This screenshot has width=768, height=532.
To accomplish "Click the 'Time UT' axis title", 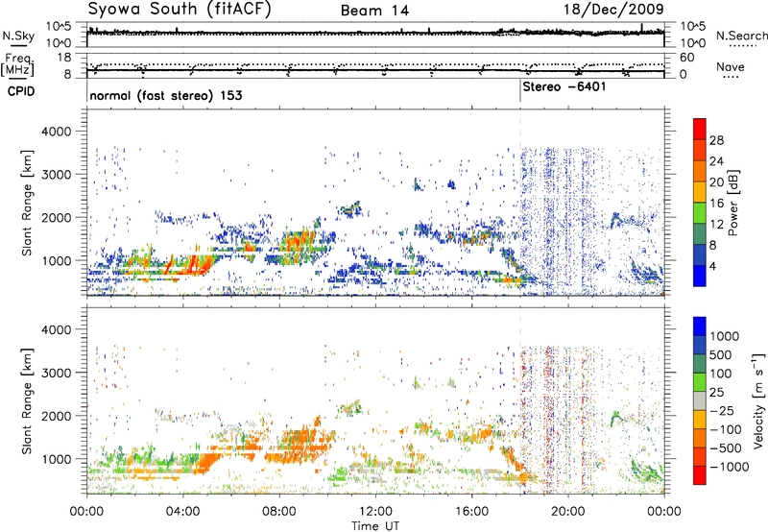I will click(x=375, y=526).
